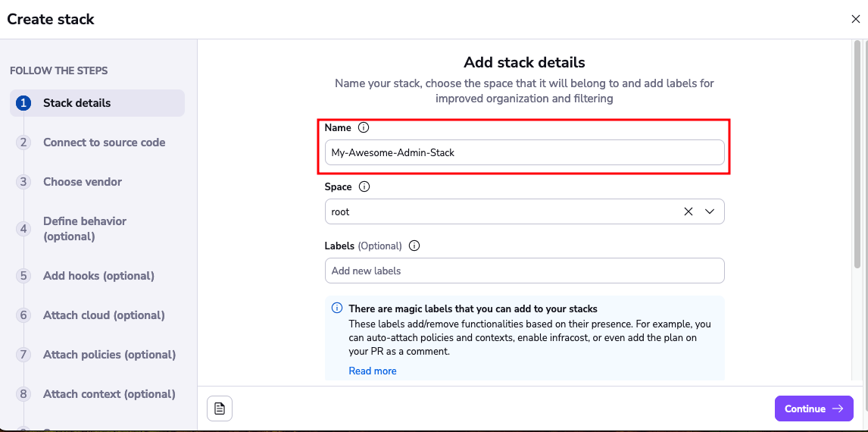Select the Choose vendor step

[83, 182]
